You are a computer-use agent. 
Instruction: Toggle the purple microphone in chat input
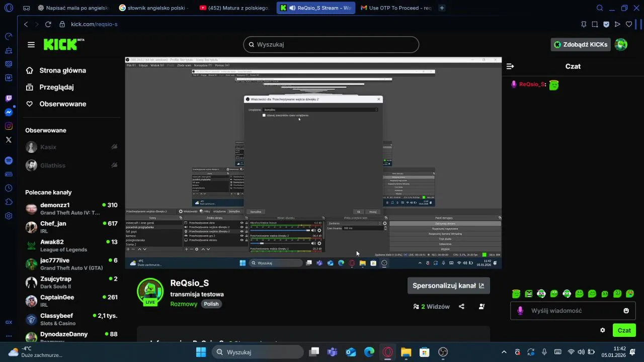tap(520, 311)
